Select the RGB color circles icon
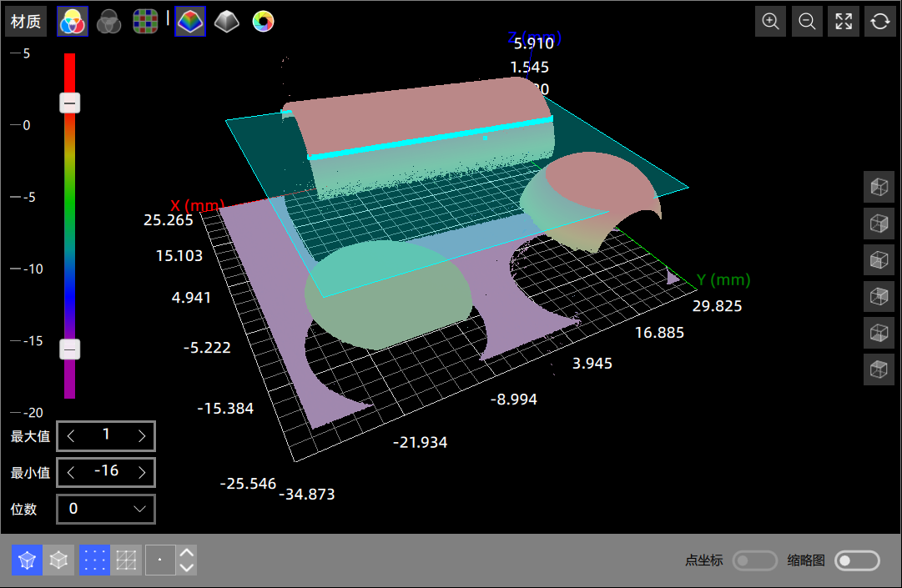 [x=72, y=22]
